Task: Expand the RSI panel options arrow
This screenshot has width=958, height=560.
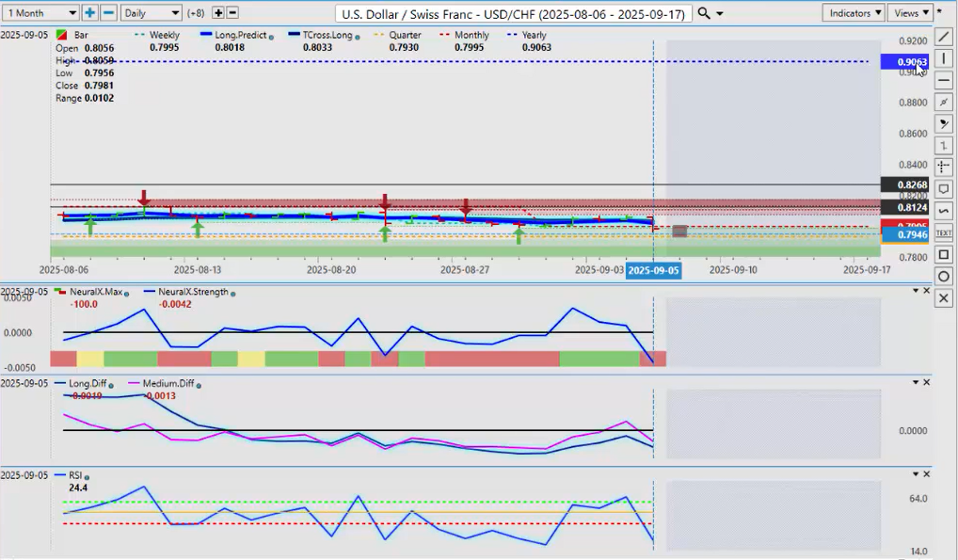Action: (916, 475)
